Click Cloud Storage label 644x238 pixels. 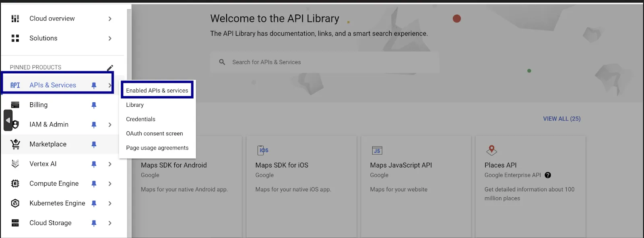[x=50, y=223]
